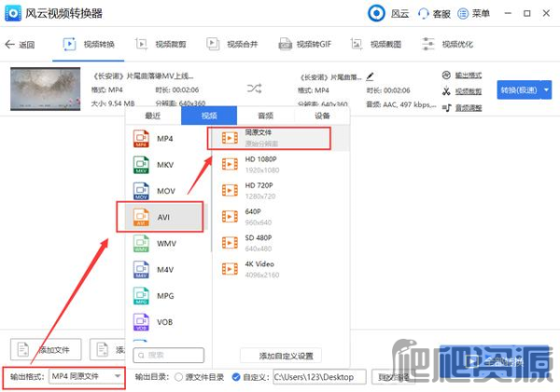Image resolution: width=560 pixels, height=392 pixels.
Task: Select the HD 1080P resolution preset
Action: click(x=281, y=164)
